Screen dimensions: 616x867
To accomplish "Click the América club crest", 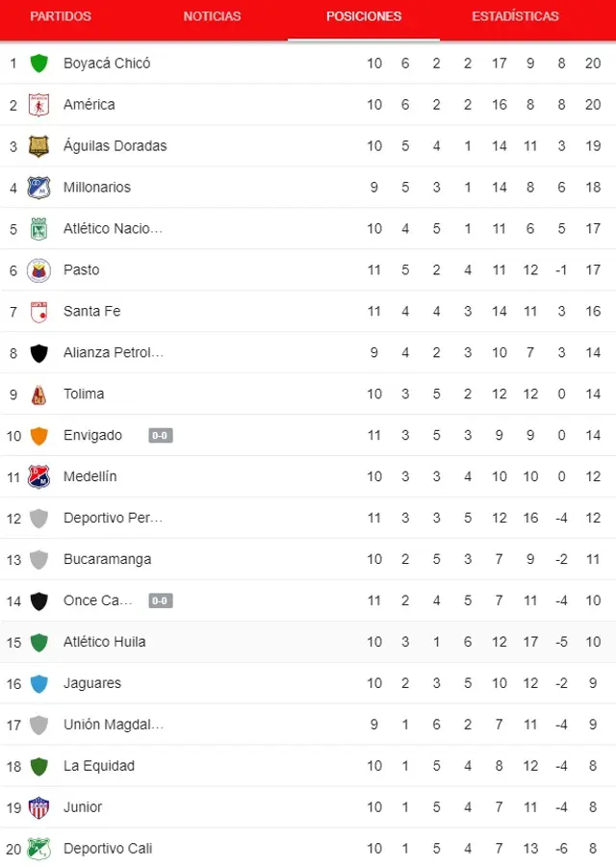I will 38,105.
